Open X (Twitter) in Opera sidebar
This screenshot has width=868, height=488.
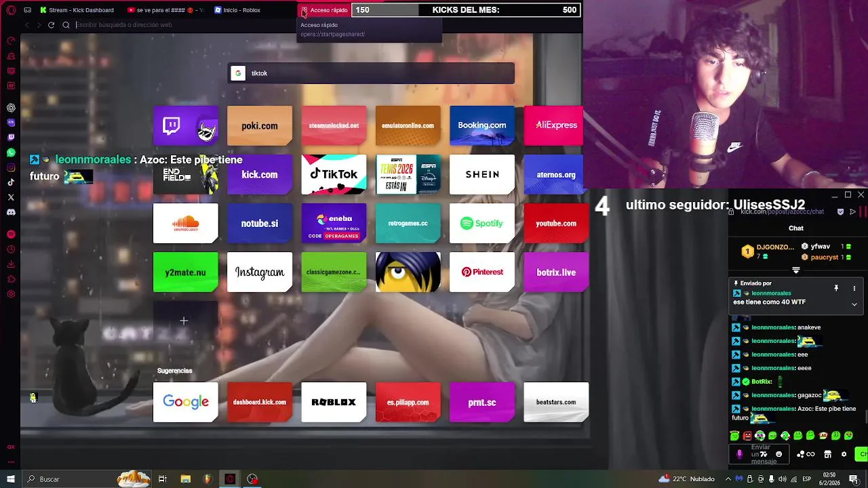coord(11,197)
